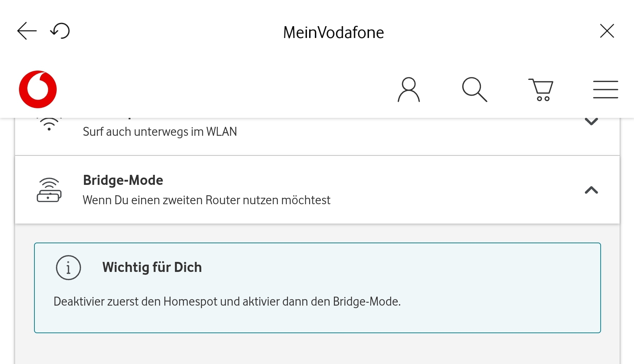Viewport: 634px width, 364px height.
Task: Collapse Bridge-Mode with the up chevron
Action: tap(591, 190)
